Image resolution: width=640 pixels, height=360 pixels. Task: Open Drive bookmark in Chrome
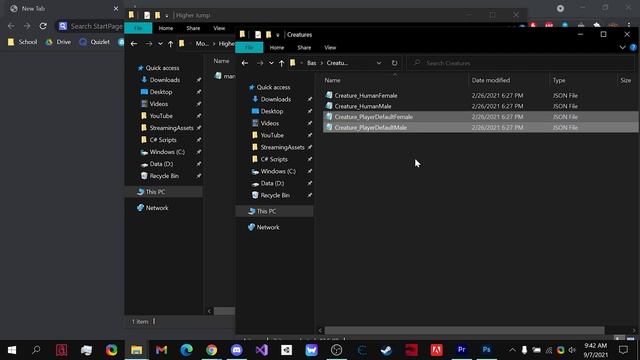click(x=58, y=42)
